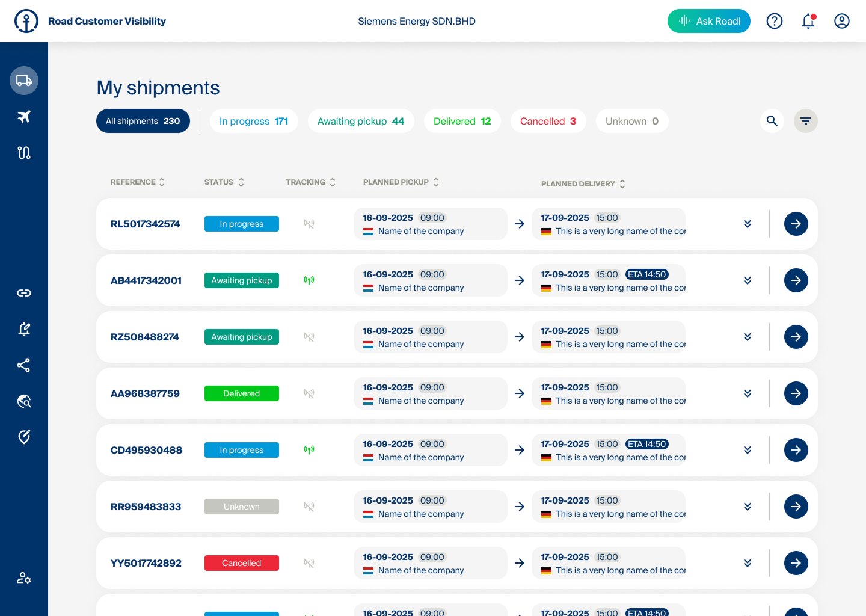The image size is (866, 616).
Task: Open the notifications bell icon
Action: click(x=808, y=22)
